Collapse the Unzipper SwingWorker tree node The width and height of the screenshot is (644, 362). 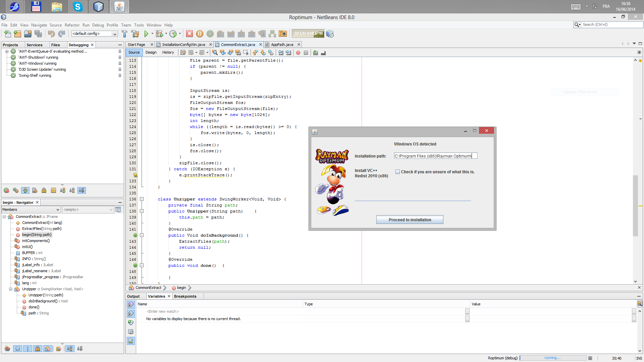coord(11,289)
